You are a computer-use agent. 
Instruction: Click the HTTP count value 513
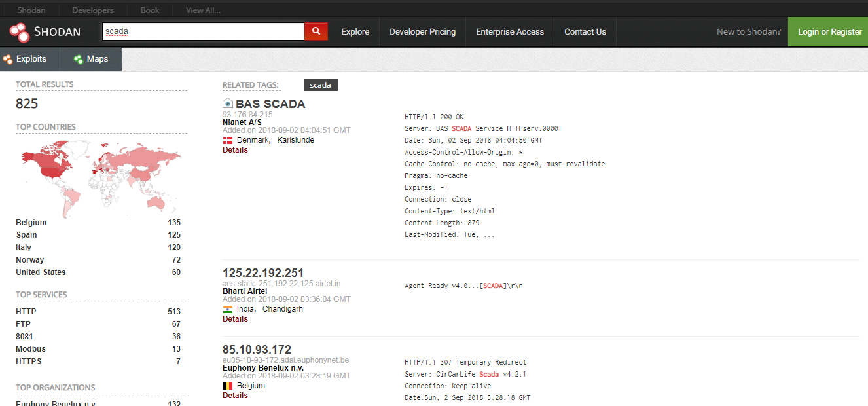(x=174, y=312)
